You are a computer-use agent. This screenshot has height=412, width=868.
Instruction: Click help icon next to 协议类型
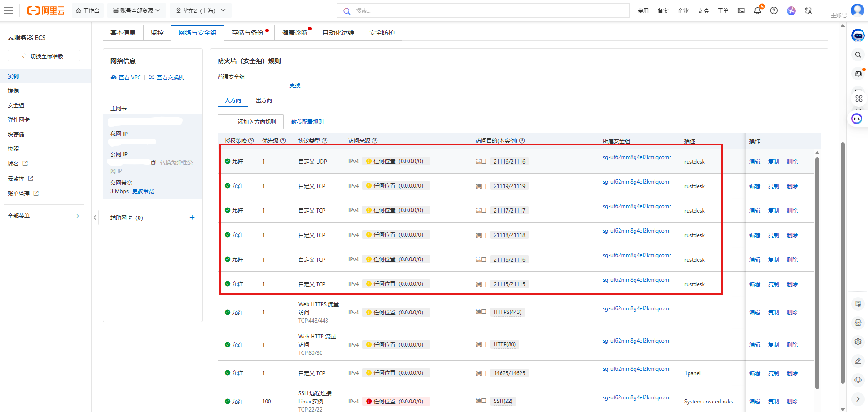pos(325,141)
